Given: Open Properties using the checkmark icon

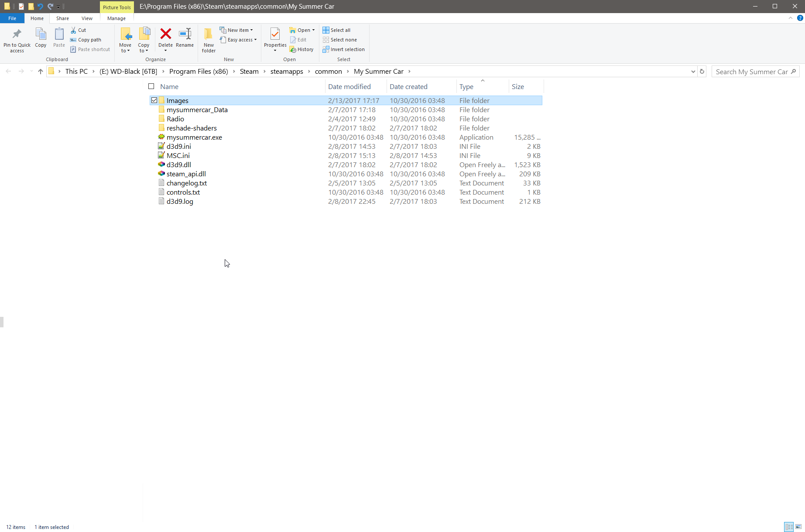Looking at the screenshot, I should click(275, 34).
